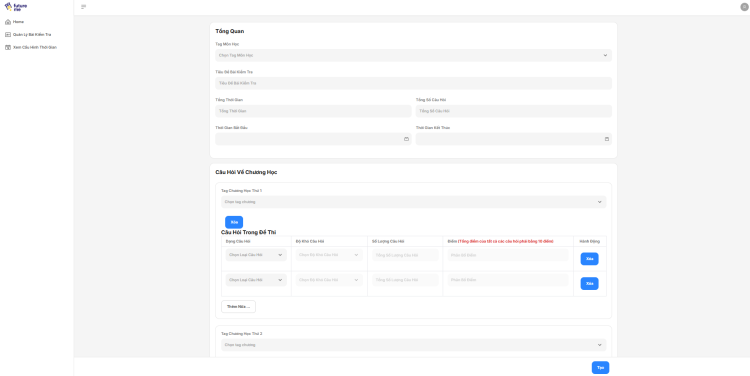Collapse sidebar with the hamburger menu icon
This screenshot has height=376, width=750.
point(84,7)
